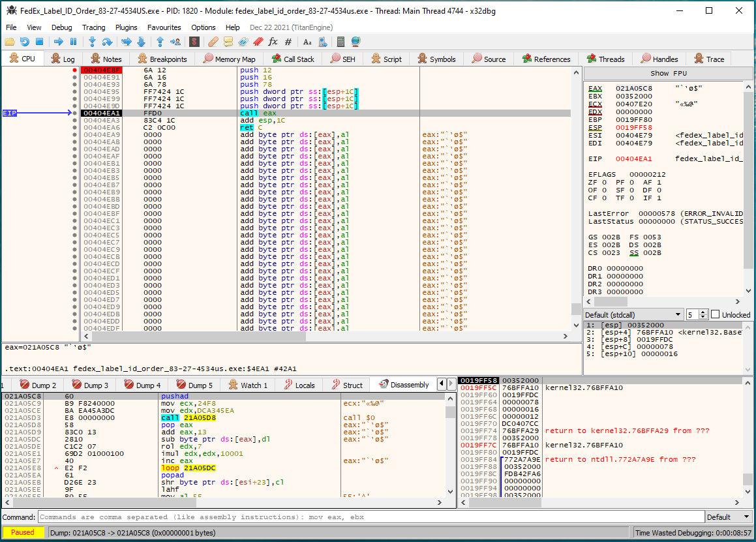Viewport: 756px width, 542px height.
Task: Open the Tracing menu
Action: [x=93, y=27]
